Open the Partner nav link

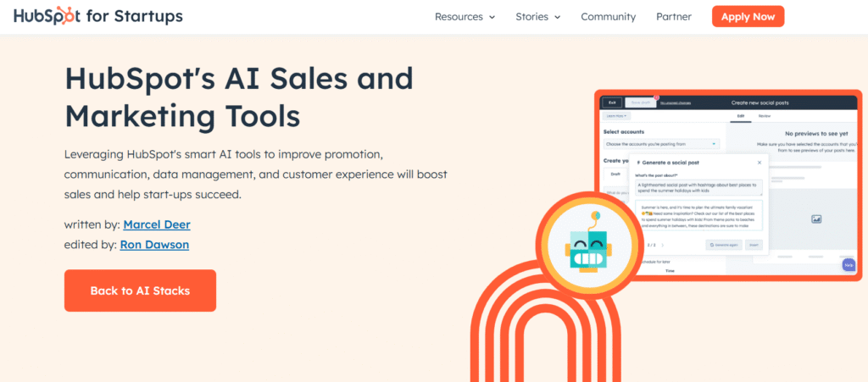coord(674,17)
